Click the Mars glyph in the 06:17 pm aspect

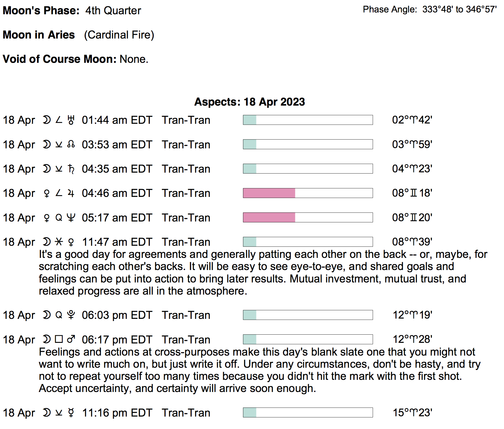coord(71,339)
